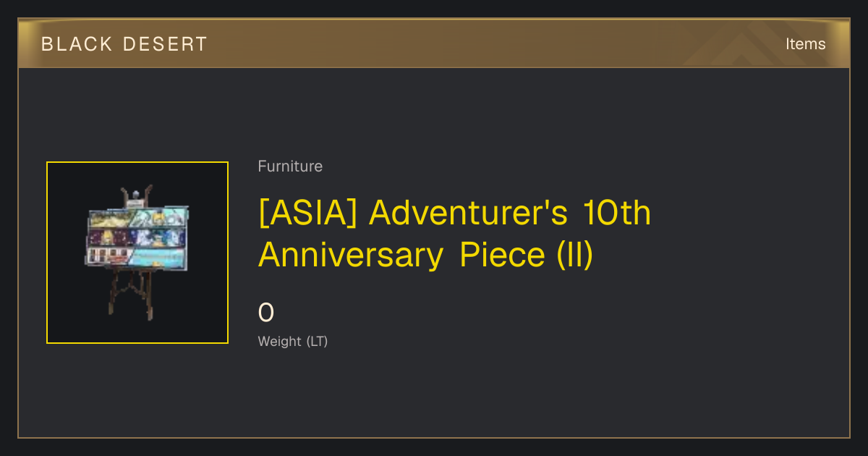Click the painted canvas board on the easel
This screenshot has width=868, height=456.
coord(137,237)
